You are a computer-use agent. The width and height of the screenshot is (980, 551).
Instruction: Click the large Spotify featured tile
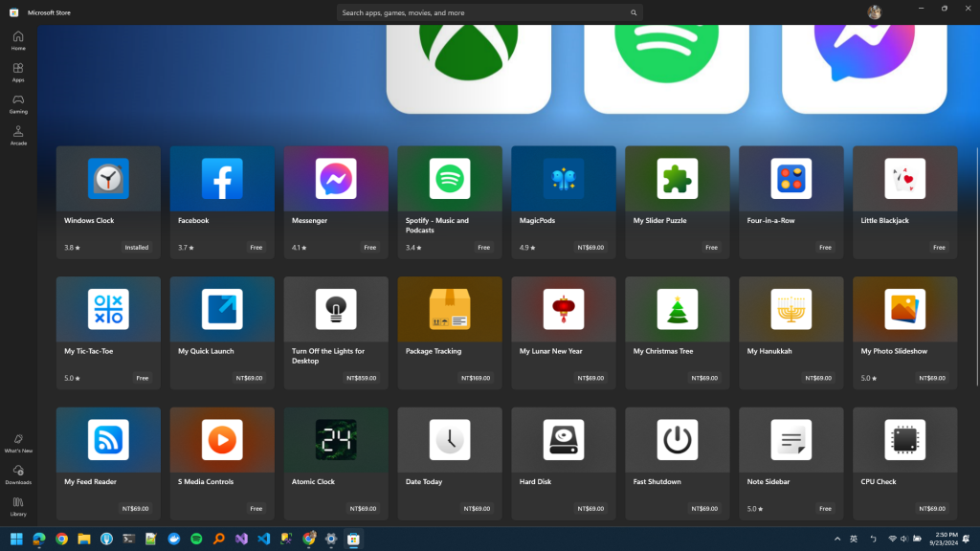click(x=666, y=69)
